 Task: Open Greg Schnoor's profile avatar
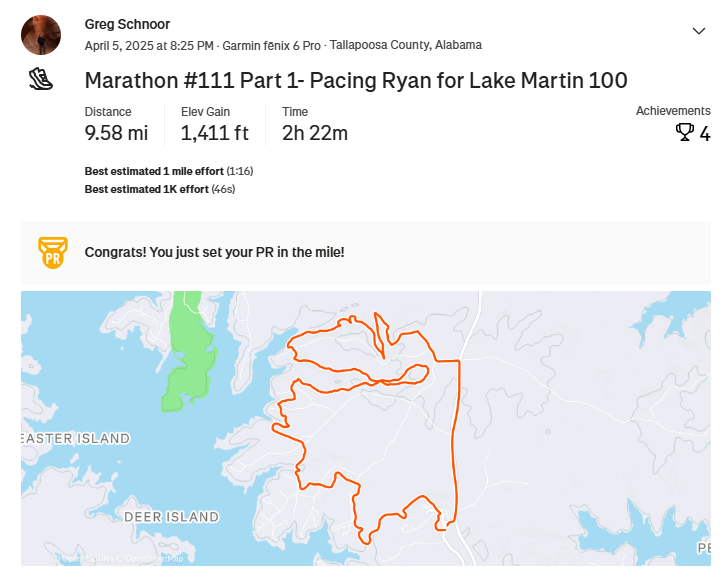[41, 35]
